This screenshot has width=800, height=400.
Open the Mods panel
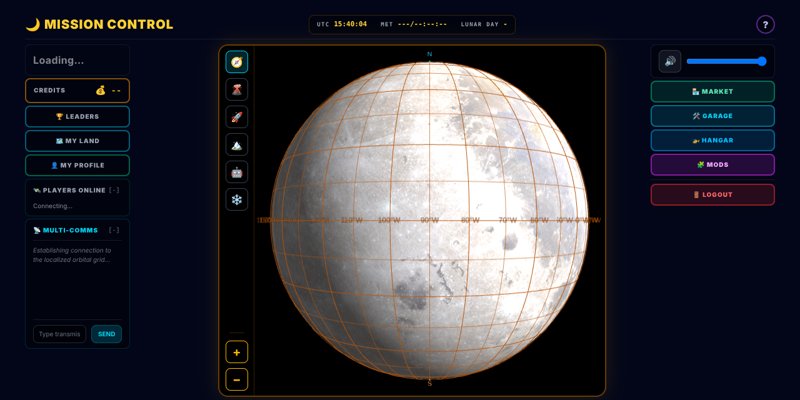tap(713, 165)
